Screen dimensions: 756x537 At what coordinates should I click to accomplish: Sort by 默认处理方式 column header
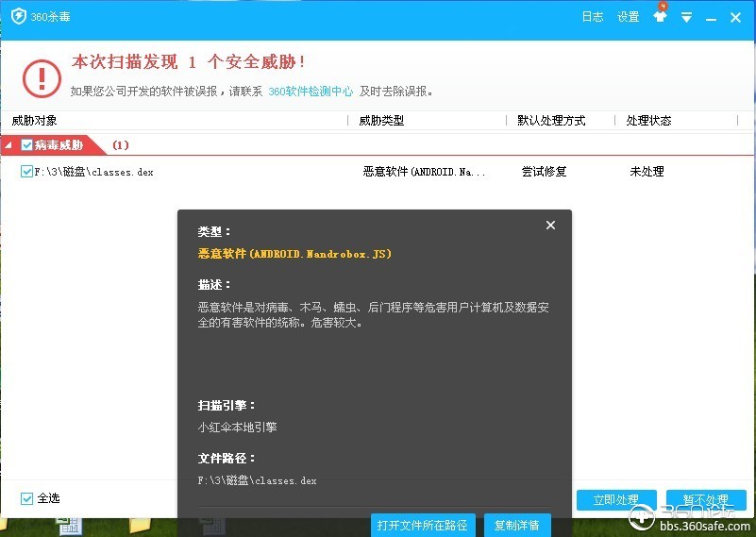click(551, 120)
